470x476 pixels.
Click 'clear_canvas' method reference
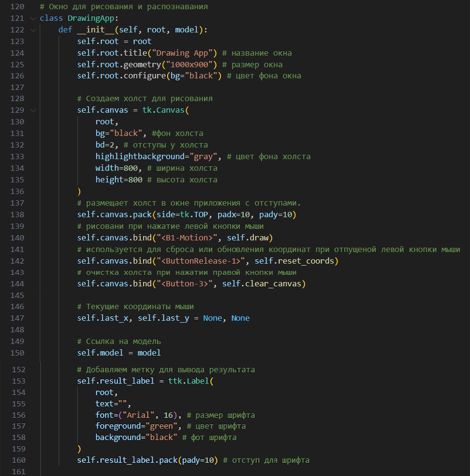pos(273,284)
